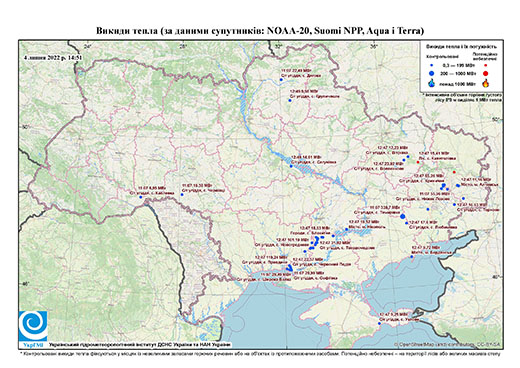
Task: Click the small blue dot legend symbol
Action: [432, 66]
